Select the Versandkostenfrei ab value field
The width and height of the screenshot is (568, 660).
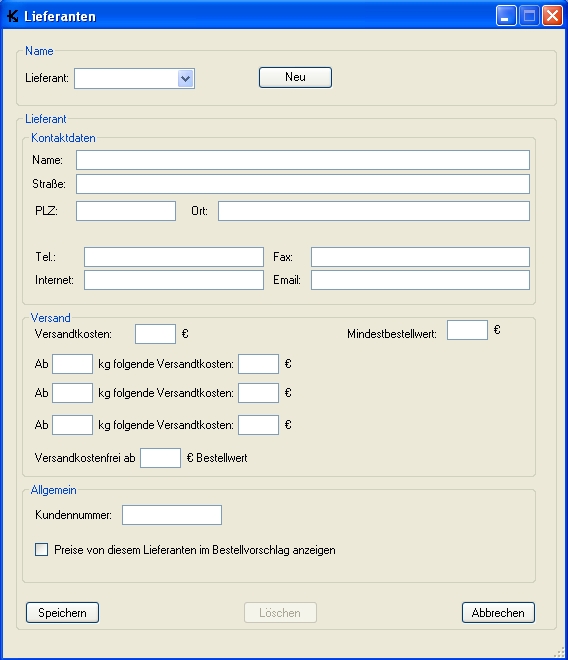tap(160, 458)
